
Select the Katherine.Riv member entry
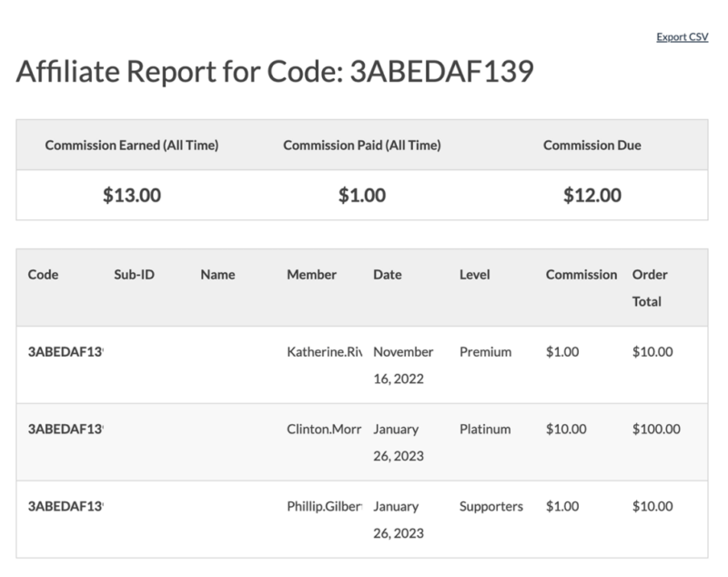tap(325, 352)
